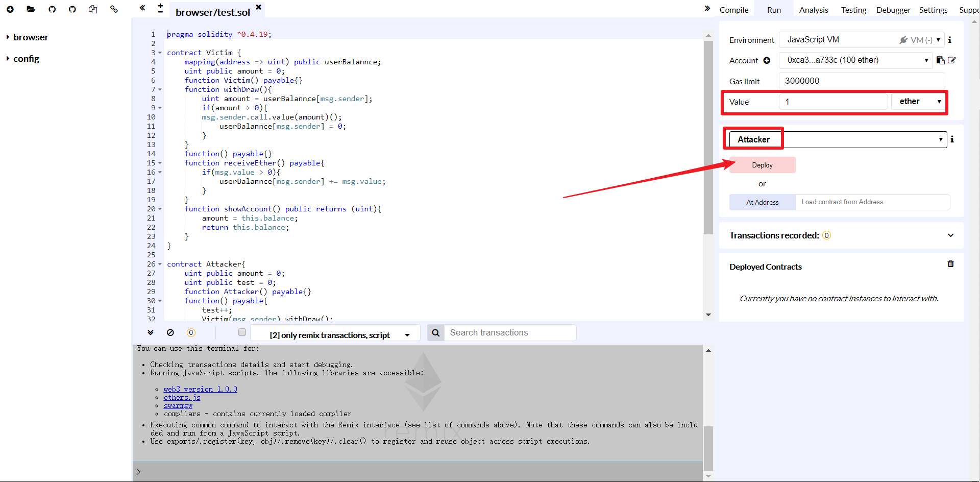
Task: Copy the account address to clipboard
Action: click(x=940, y=60)
